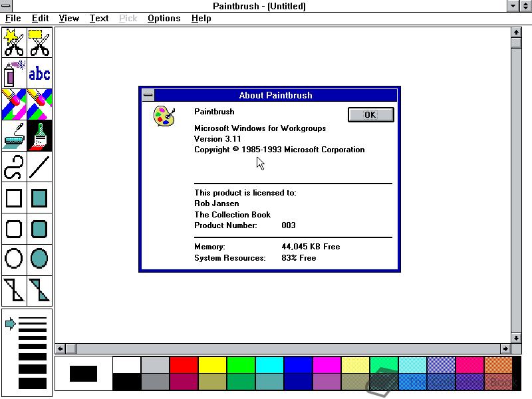Pick the purple color swatch

(327, 382)
